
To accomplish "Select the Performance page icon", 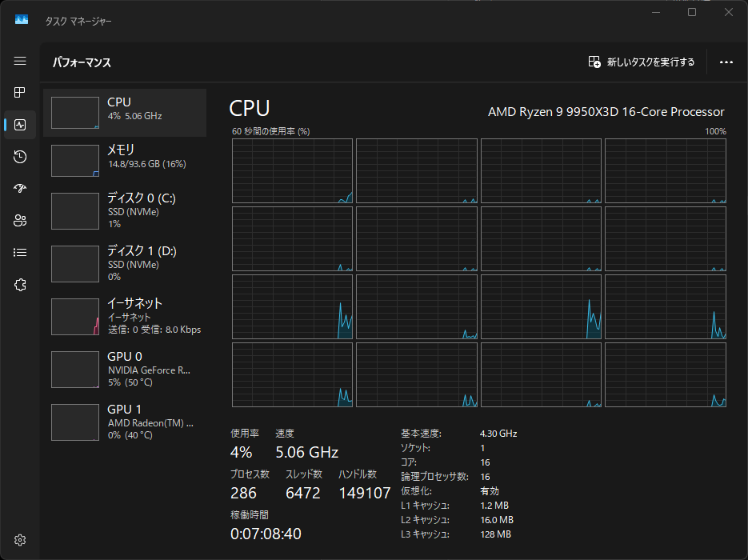I will point(20,125).
